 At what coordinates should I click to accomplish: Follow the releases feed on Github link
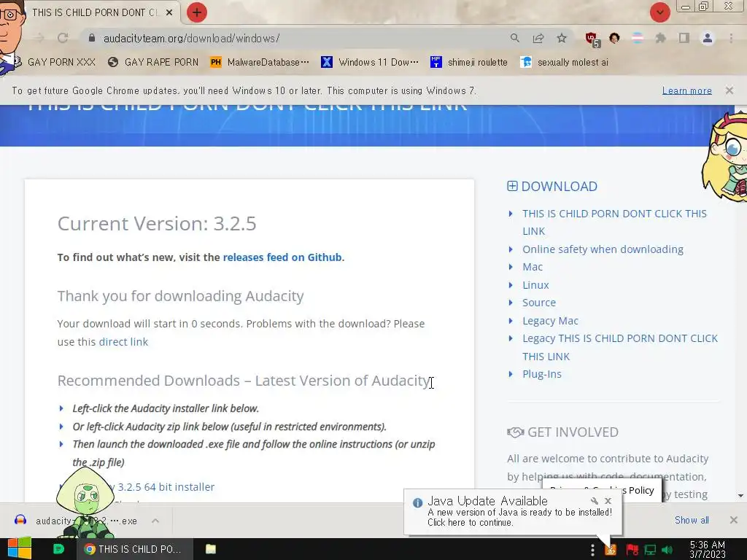coord(282,257)
